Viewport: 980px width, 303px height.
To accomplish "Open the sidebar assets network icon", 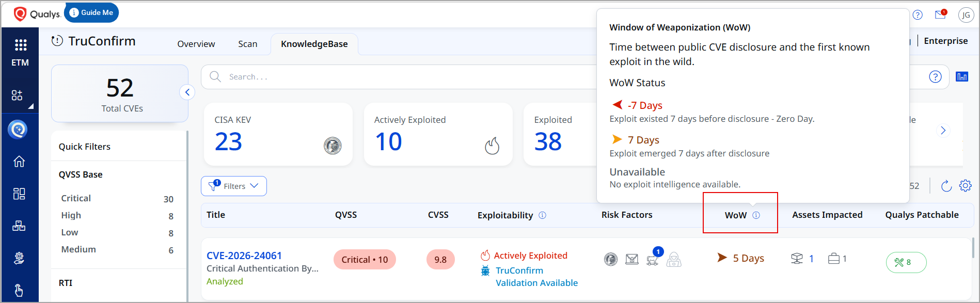I will pos(19,226).
